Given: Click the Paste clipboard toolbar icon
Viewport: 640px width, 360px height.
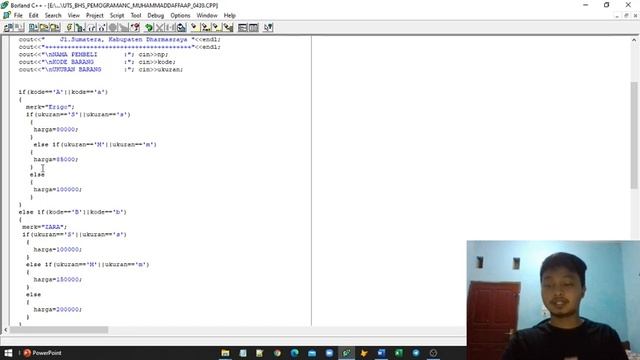Looking at the screenshot, I should 182,27.
